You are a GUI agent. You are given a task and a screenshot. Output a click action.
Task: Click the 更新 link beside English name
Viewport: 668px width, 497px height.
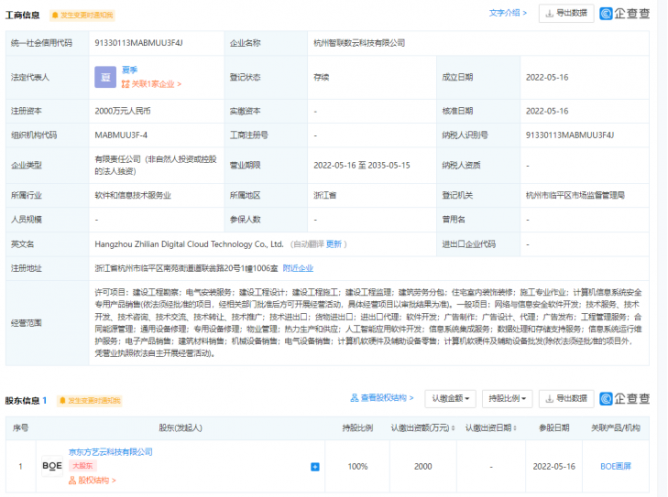coord(335,243)
